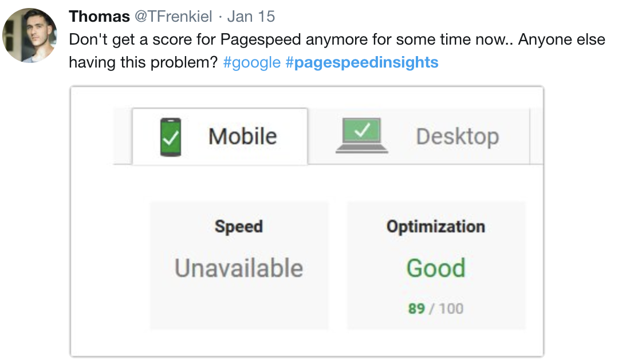This screenshot has width=622, height=364.
Task: Select the Speed heading label
Action: coord(239,227)
